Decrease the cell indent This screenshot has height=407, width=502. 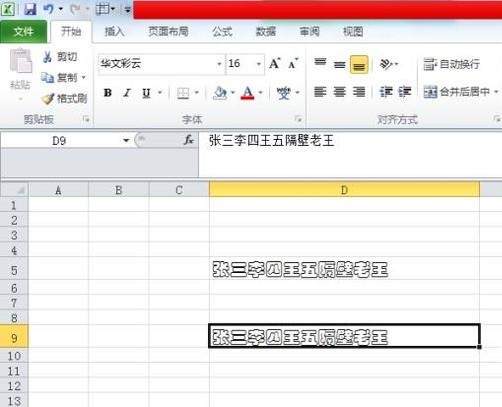click(x=386, y=92)
